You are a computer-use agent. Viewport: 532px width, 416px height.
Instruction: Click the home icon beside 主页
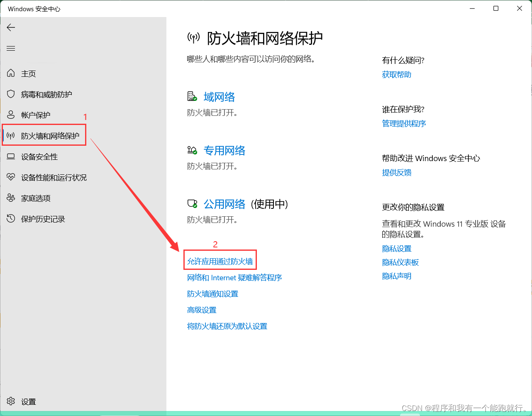(x=11, y=73)
